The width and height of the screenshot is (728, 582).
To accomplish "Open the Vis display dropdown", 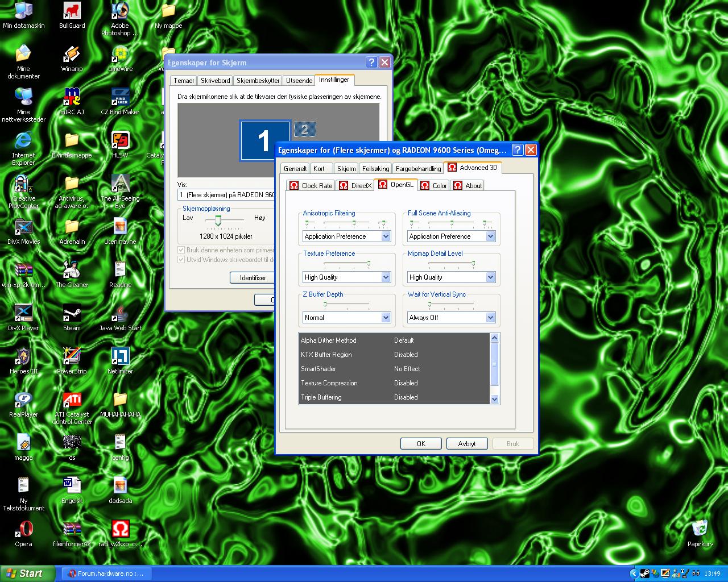I will 226,195.
